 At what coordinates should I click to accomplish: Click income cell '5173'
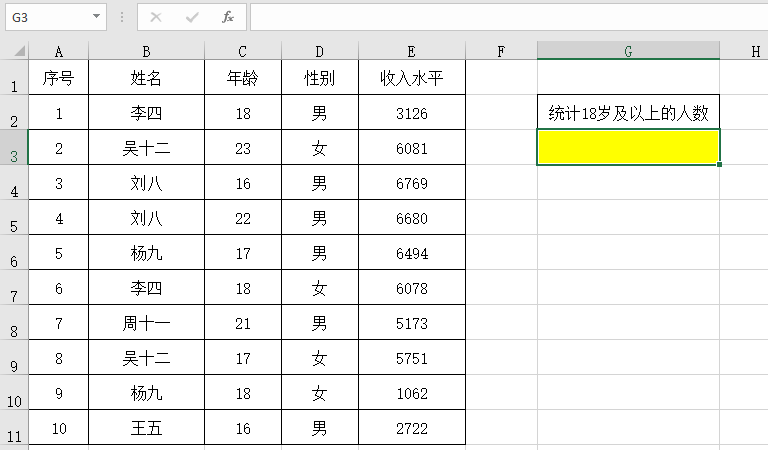[x=412, y=323]
